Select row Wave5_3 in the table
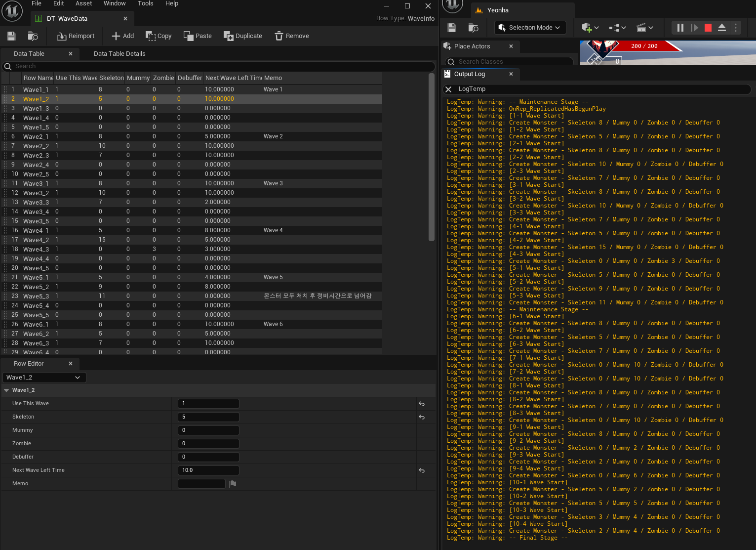756x550 pixels. point(192,296)
